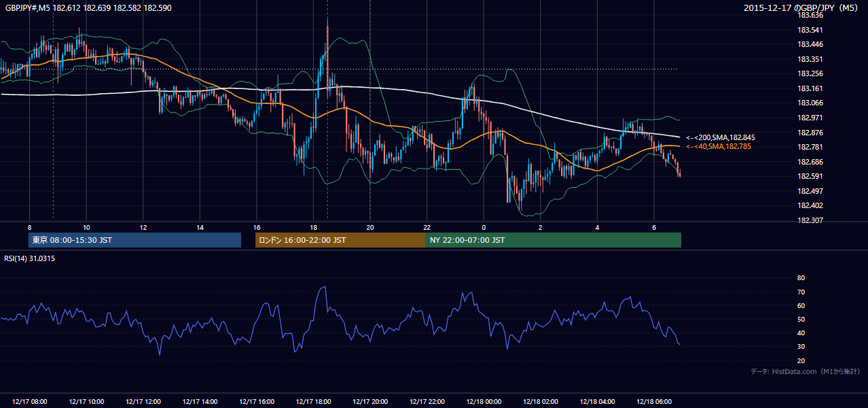Click the GBPJPY#,M5 chart title text

(x=88, y=8)
